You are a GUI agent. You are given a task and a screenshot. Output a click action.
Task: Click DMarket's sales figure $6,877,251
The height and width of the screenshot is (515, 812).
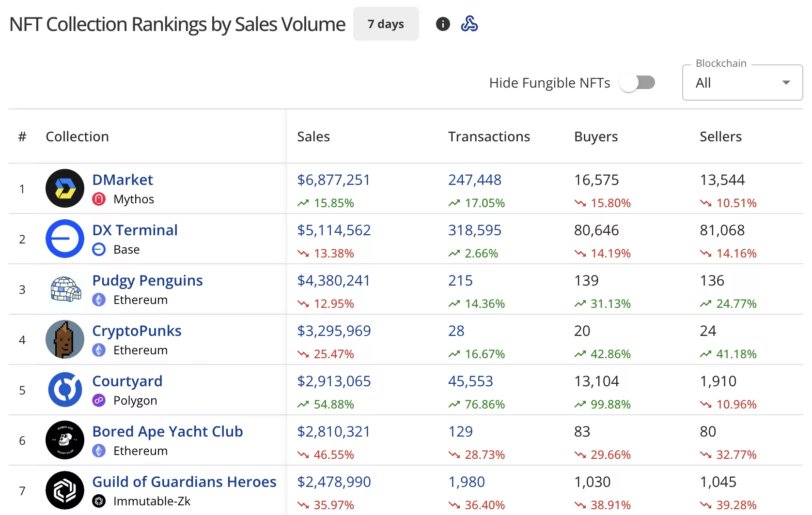click(x=333, y=180)
